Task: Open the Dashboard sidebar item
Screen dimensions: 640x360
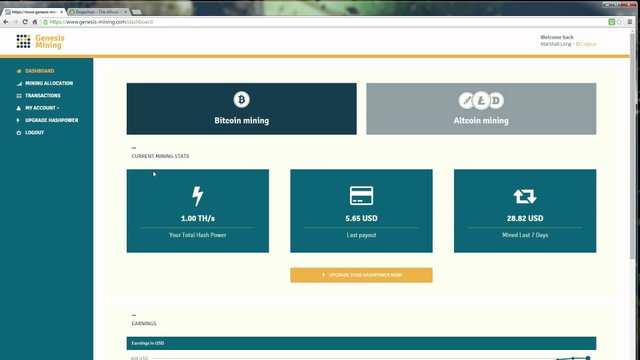Action: click(39, 71)
